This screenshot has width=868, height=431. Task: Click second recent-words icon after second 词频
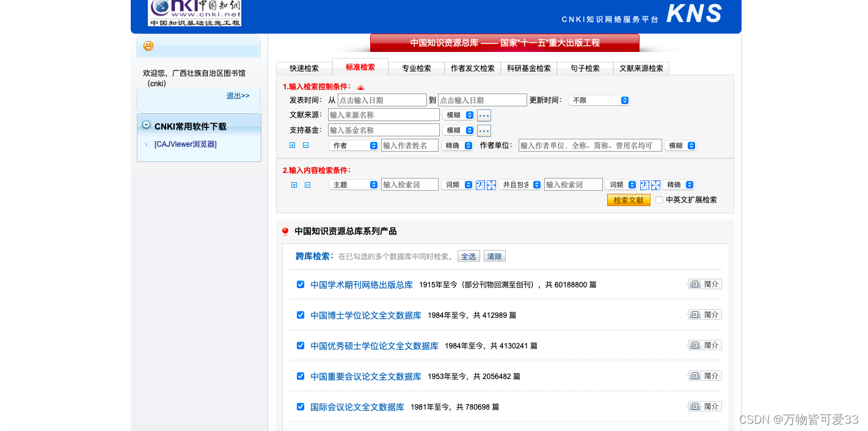(x=644, y=185)
